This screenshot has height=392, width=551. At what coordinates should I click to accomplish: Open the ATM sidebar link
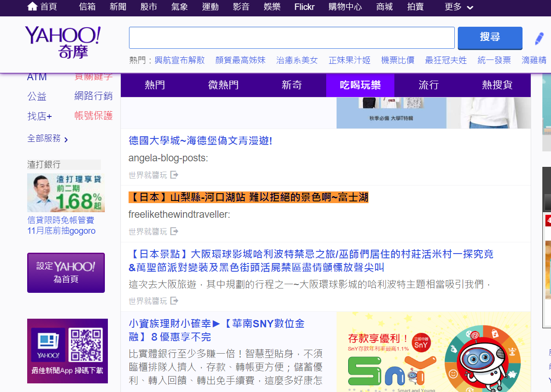(37, 78)
